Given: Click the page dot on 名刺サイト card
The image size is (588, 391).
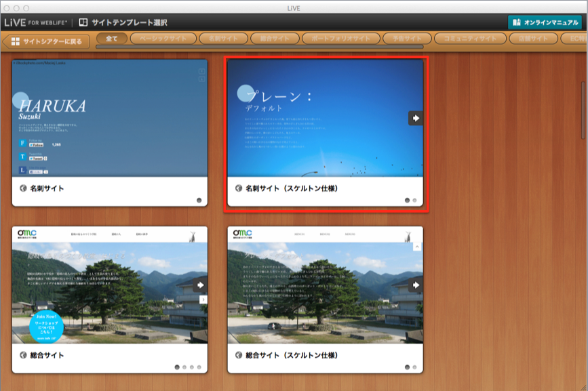Looking at the screenshot, I should pos(199,201).
